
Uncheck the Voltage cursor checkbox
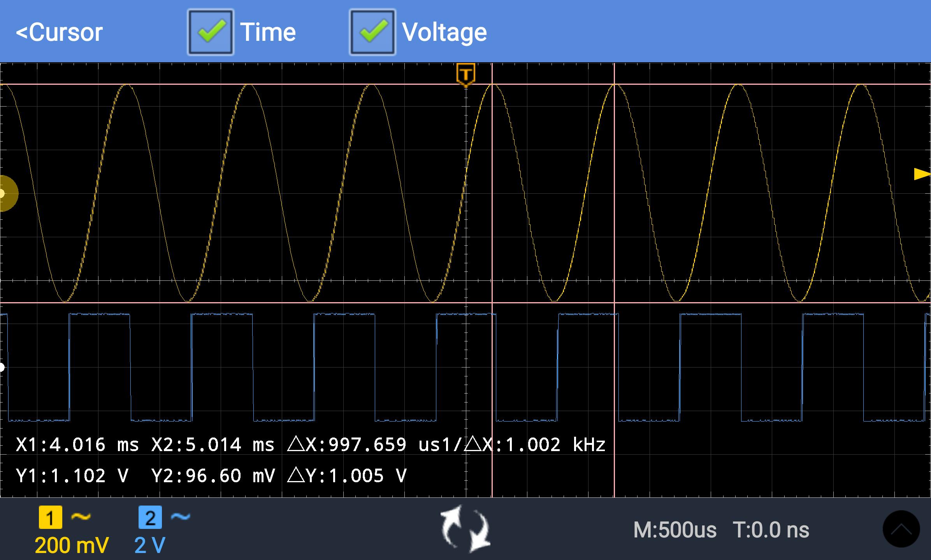click(372, 32)
